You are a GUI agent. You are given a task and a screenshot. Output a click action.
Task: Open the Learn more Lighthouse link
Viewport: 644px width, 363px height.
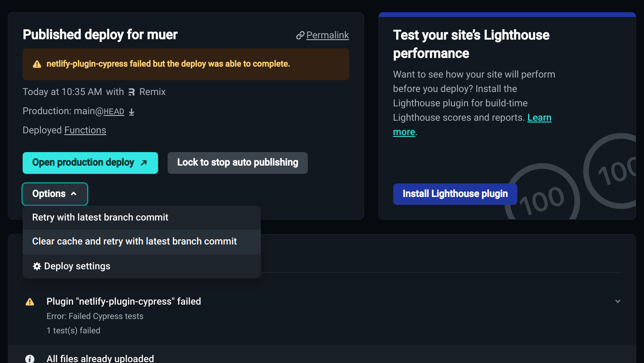coord(472,125)
